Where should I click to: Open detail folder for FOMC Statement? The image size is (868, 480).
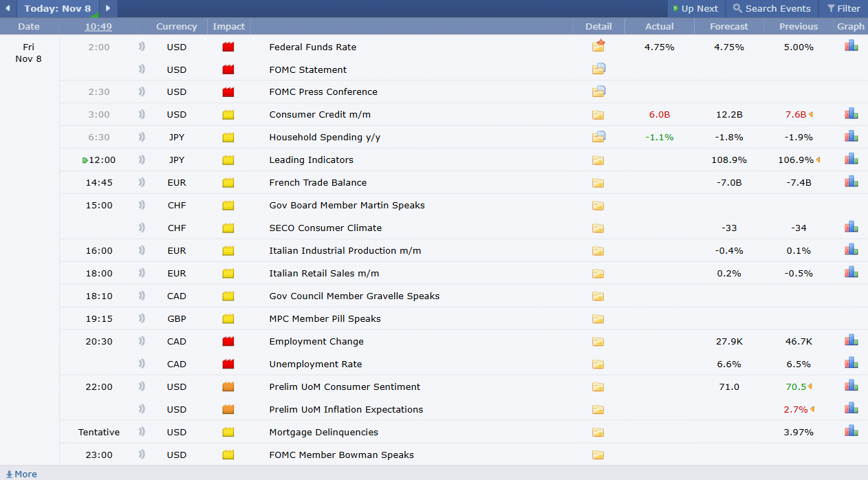click(598, 69)
